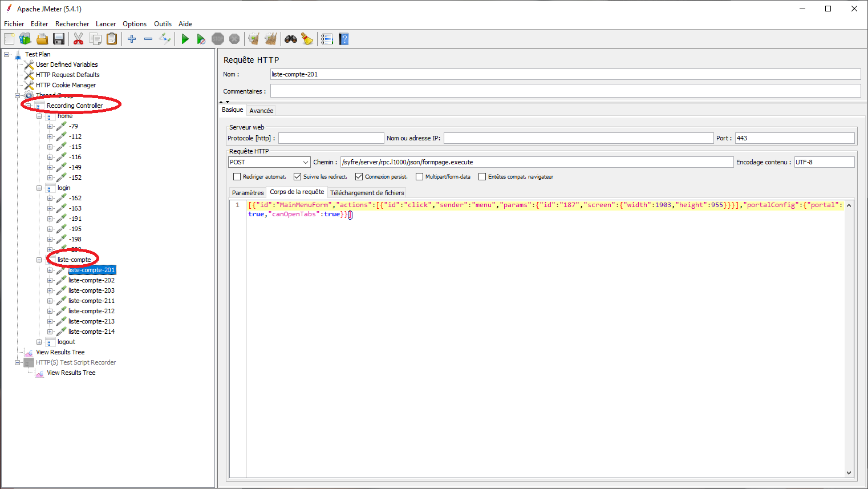Viewport: 868px width, 489px height.
Task: Click the green Start test toolbar icon
Action: pos(185,39)
